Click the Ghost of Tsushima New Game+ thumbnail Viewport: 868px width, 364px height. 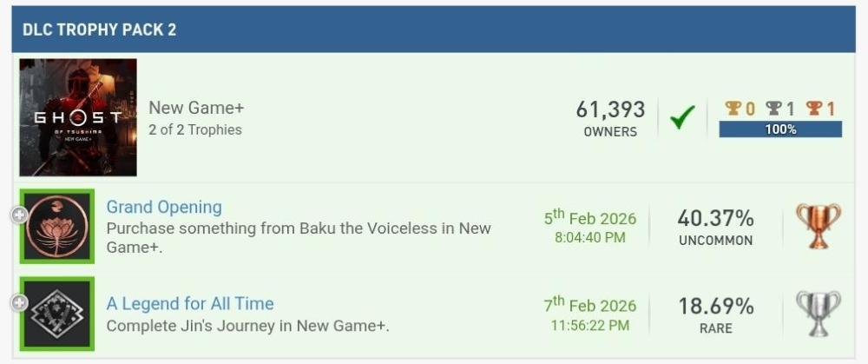(78, 117)
